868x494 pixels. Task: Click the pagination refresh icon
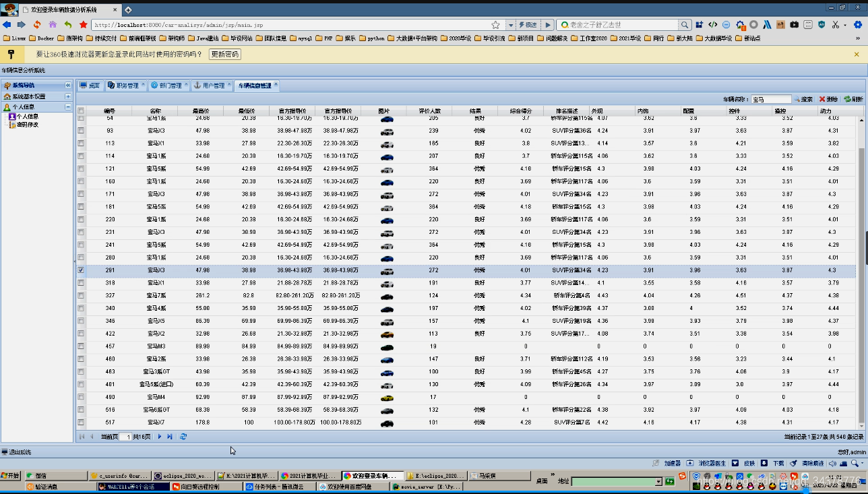tap(183, 437)
